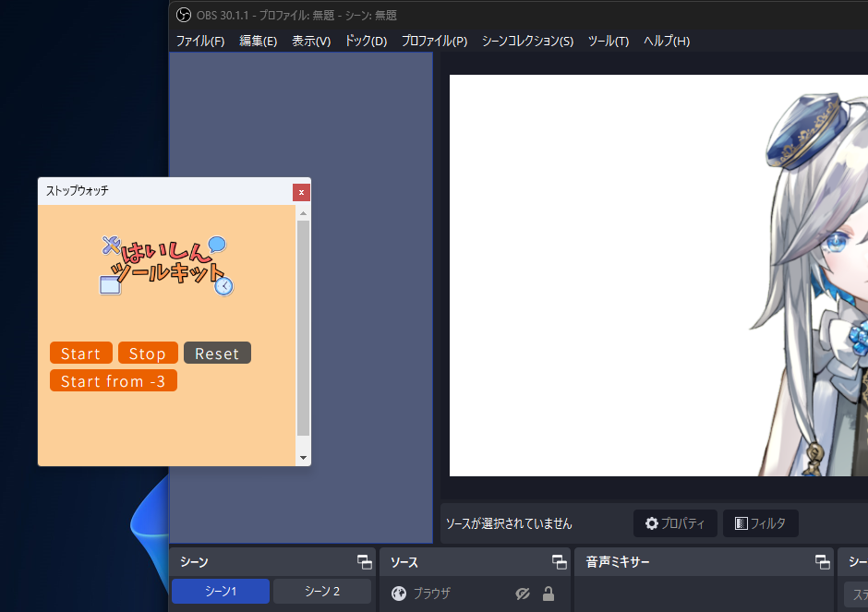
Task: Click the ストップウォッチ dock title text
Action: point(77,191)
